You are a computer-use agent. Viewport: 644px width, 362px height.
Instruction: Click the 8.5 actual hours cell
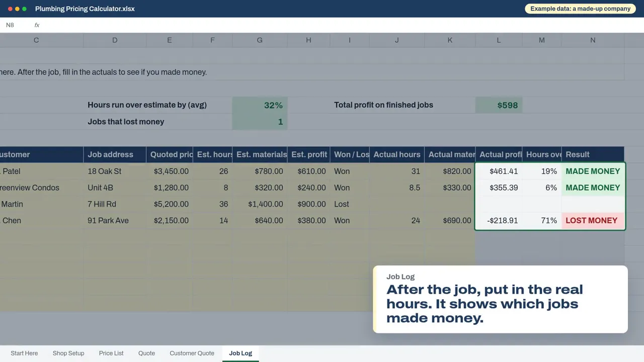coord(397,188)
